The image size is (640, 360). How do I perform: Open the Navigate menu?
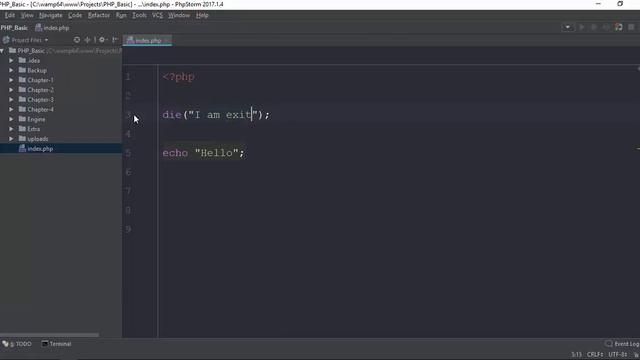pyautogui.click(x=51, y=15)
